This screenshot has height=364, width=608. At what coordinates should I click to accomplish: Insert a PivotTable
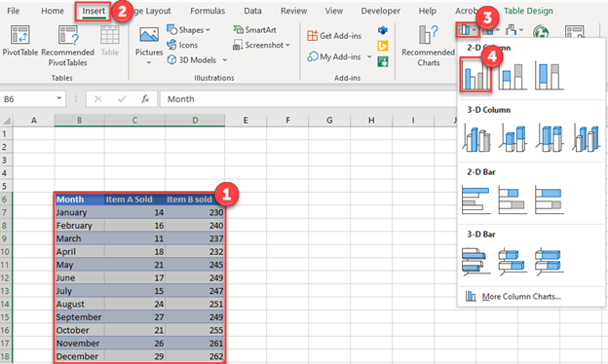point(20,40)
